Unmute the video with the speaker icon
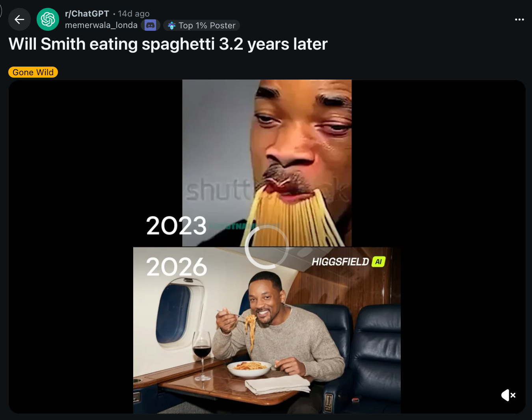The image size is (532, 420). [508, 395]
